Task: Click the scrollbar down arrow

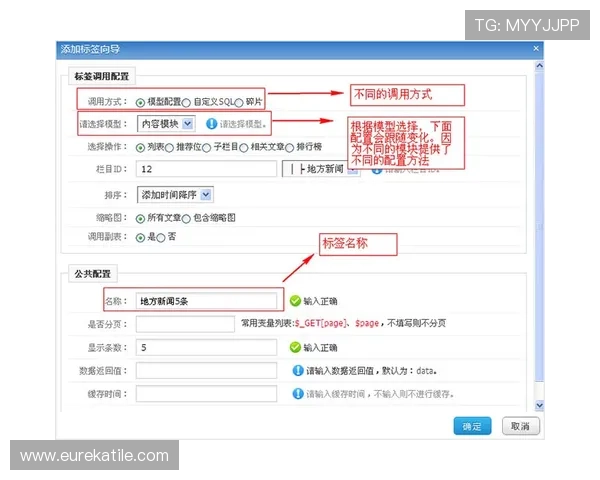Action: (x=539, y=405)
